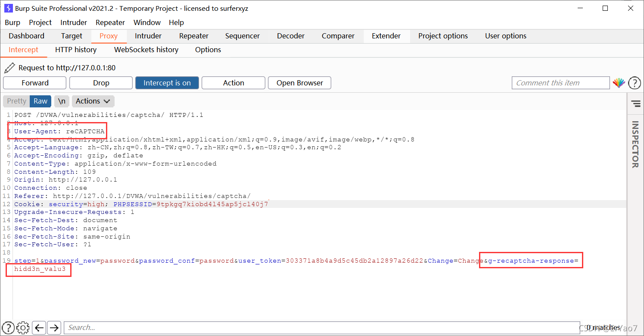The image size is (644, 336).
Task: Click the Accept-Language header line
Action: tap(177, 148)
